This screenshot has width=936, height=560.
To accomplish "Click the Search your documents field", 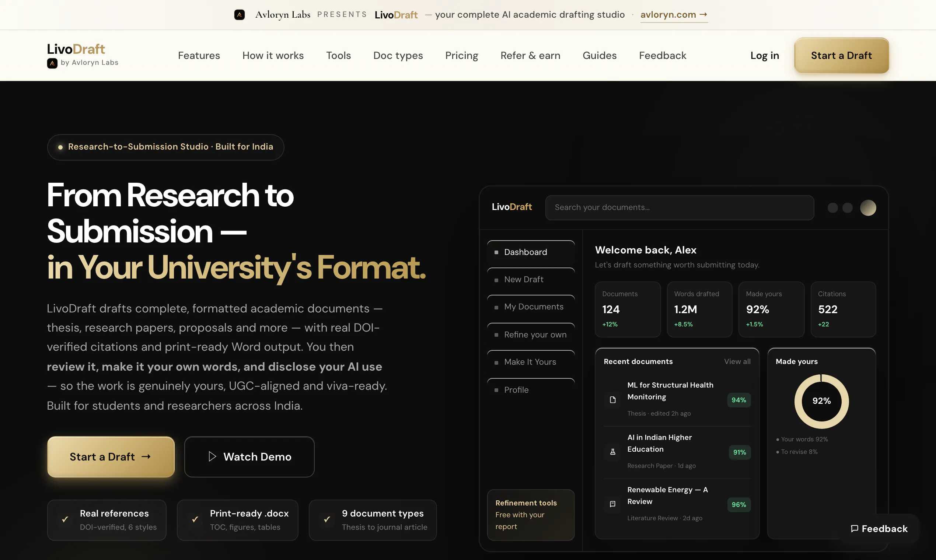I will (680, 207).
